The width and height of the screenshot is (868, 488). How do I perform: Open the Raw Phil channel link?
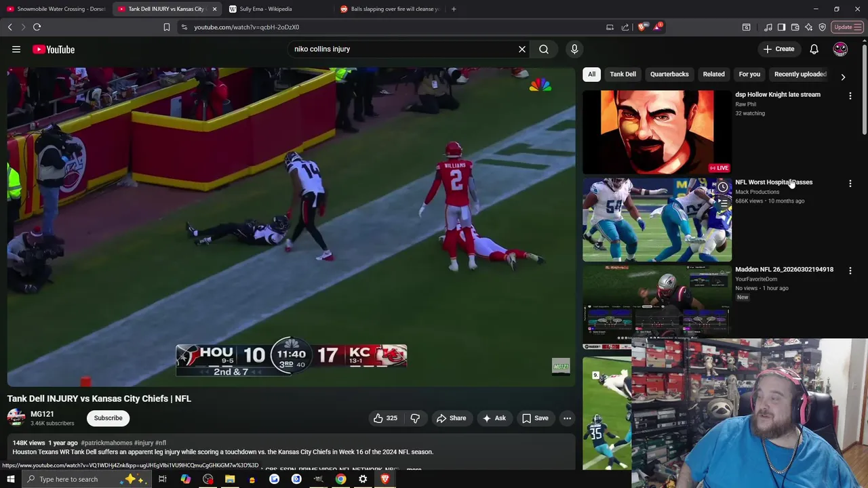[x=745, y=104]
